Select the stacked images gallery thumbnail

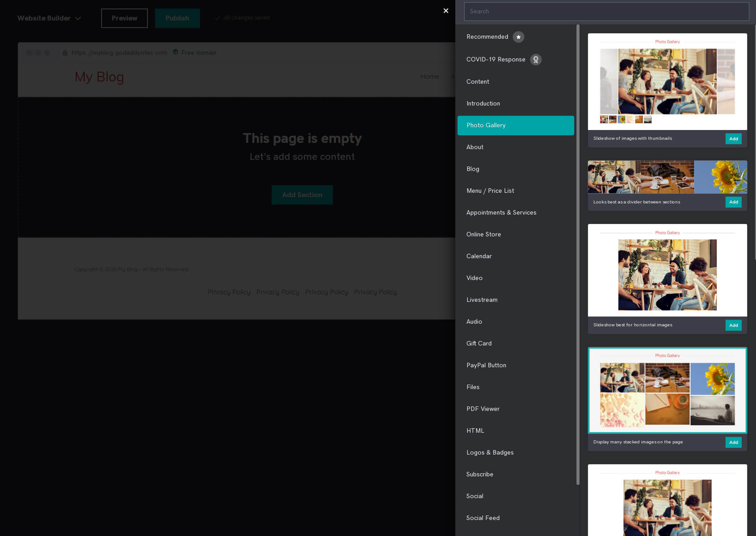tap(667, 390)
